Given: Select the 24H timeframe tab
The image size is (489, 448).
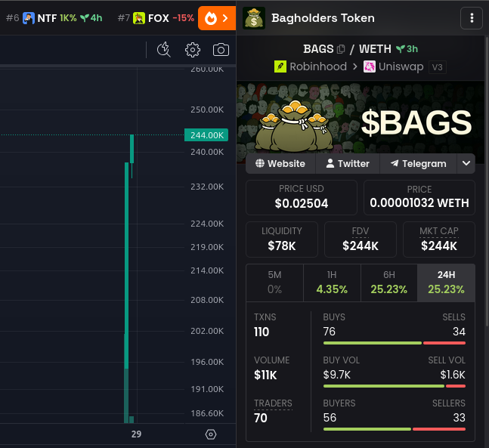Looking at the screenshot, I should tap(446, 283).
